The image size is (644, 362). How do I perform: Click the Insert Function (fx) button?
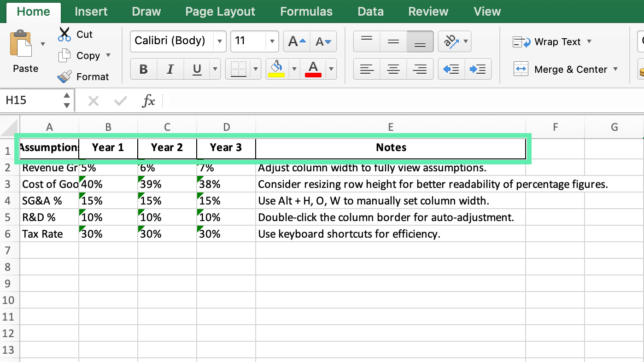tap(149, 100)
